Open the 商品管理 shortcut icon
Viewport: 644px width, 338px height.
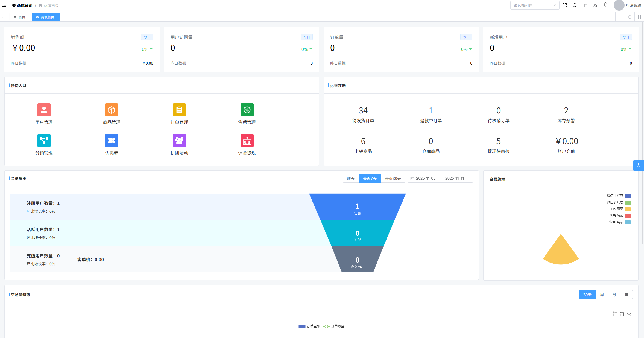tap(112, 110)
